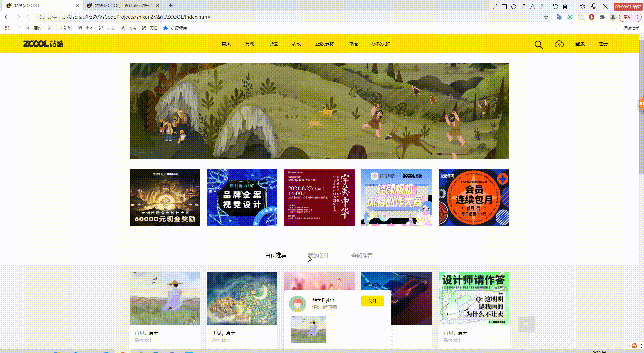The width and height of the screenshot is (644, 353).
Task: Open the main caveman illustration banner
Action: pos(319,111)
